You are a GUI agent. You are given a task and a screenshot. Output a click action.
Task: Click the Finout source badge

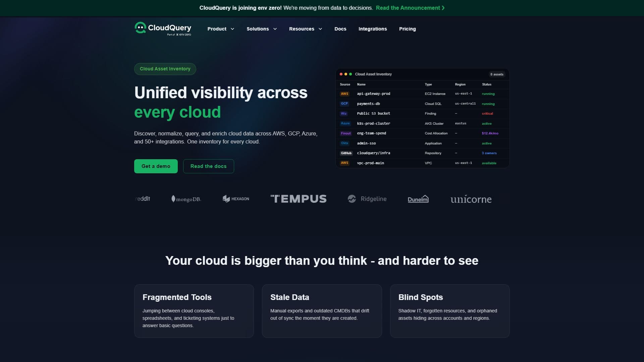coord(346,133)
